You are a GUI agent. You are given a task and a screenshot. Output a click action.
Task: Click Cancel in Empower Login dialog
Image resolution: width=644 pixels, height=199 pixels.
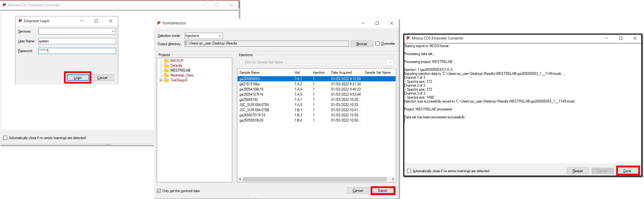tap(103, 78)
